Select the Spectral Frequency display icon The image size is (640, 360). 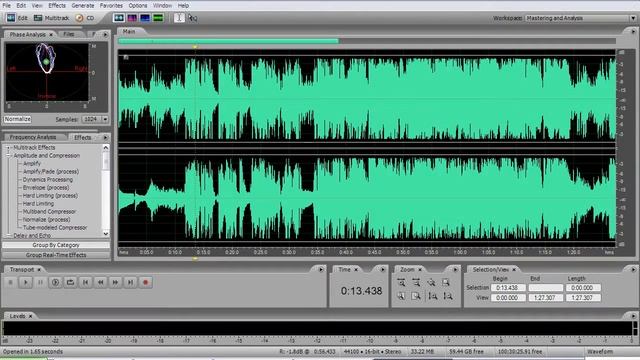click(132, 18)
